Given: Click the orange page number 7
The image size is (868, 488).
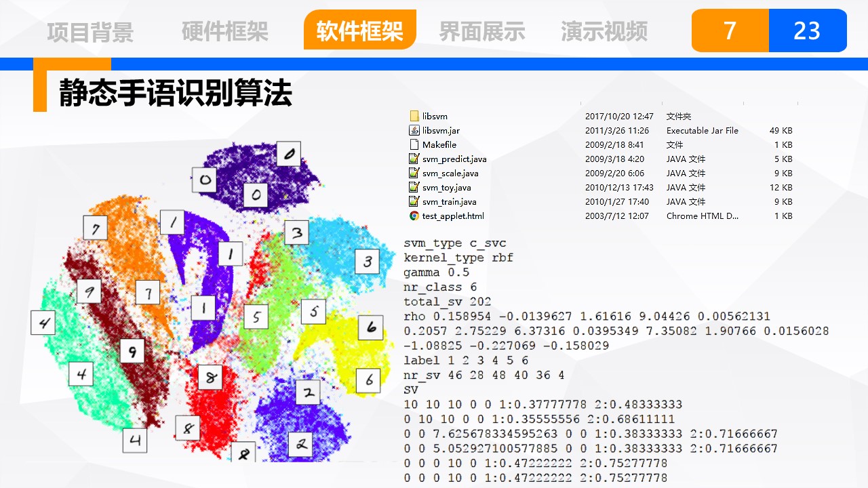Looking at the screenshot, I should (x=730, y=30).
